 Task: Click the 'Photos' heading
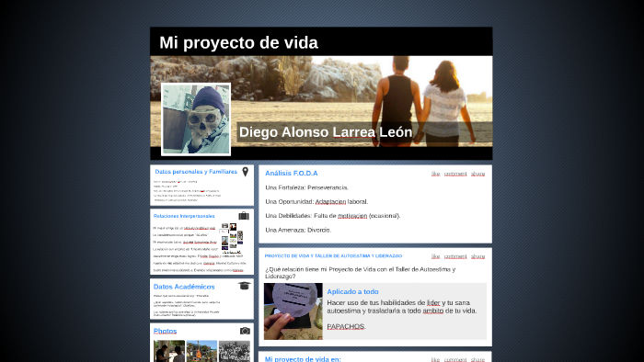pyautogui.click(x=165, y=331)
